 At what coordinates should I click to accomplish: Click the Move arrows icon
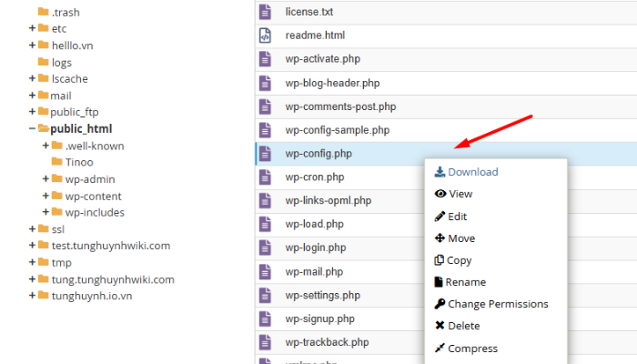click(440, 238)
